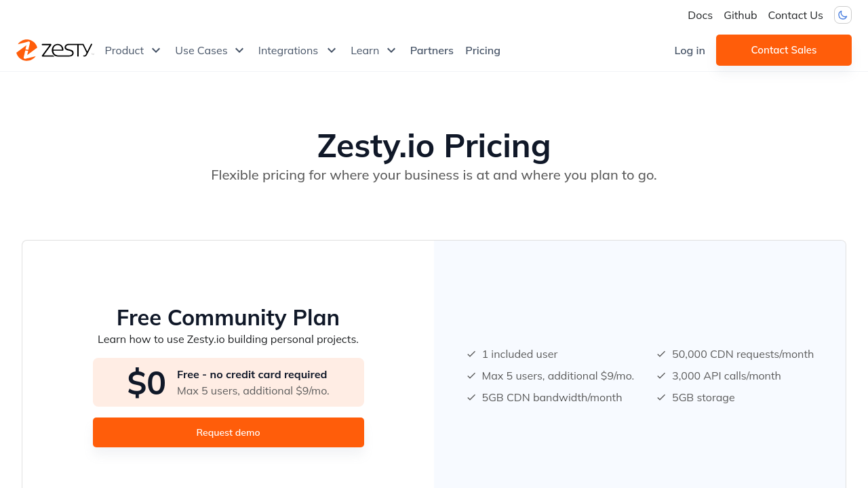Open the Docs link
This screenshot has width=868, height=488.
[700, 15]
